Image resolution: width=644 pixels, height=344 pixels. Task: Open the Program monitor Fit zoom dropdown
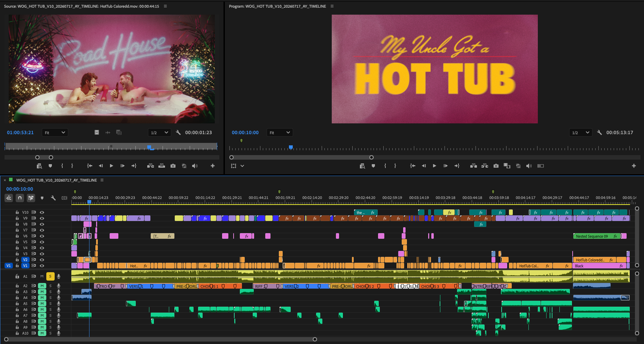tap(280, 132)
